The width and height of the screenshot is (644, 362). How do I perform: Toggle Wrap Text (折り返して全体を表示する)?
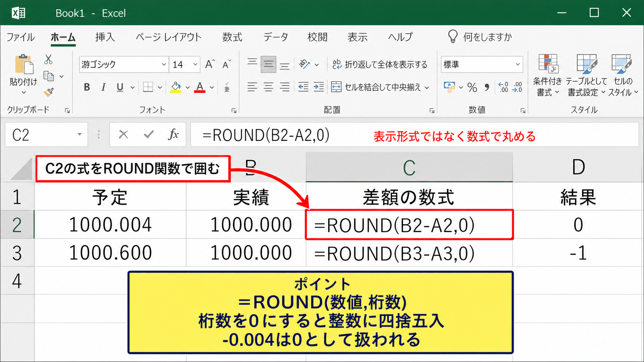click(380, 64)
